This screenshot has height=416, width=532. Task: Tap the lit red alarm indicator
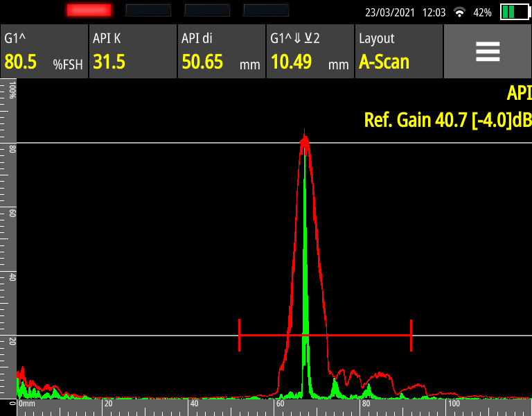pos(89,10)
